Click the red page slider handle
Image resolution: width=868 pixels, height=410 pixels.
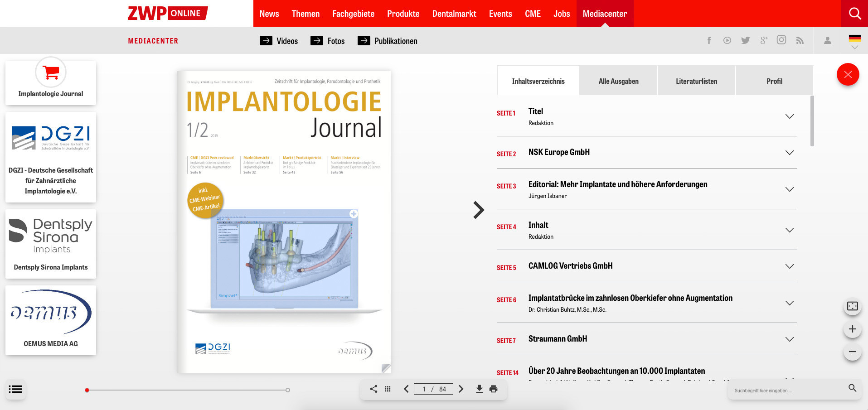point(87,390)
